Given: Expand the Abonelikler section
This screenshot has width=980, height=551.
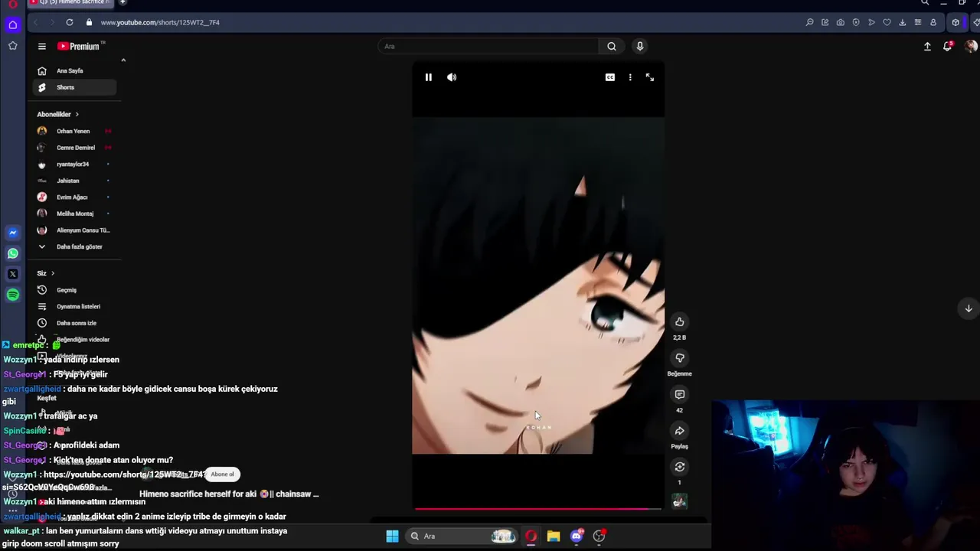Looking at the screenshot, I should point(58,114).
